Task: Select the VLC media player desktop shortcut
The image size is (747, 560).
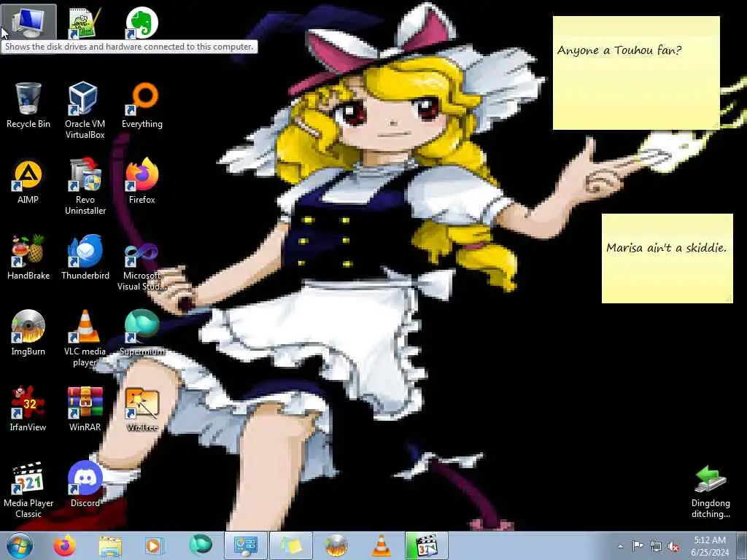Action: (85, 338)
